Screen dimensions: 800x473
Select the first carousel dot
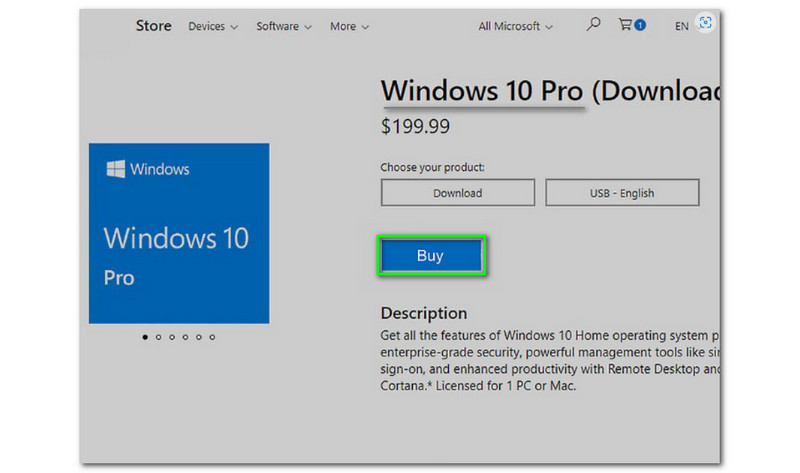pyautogui.click(x=145, y=337)
